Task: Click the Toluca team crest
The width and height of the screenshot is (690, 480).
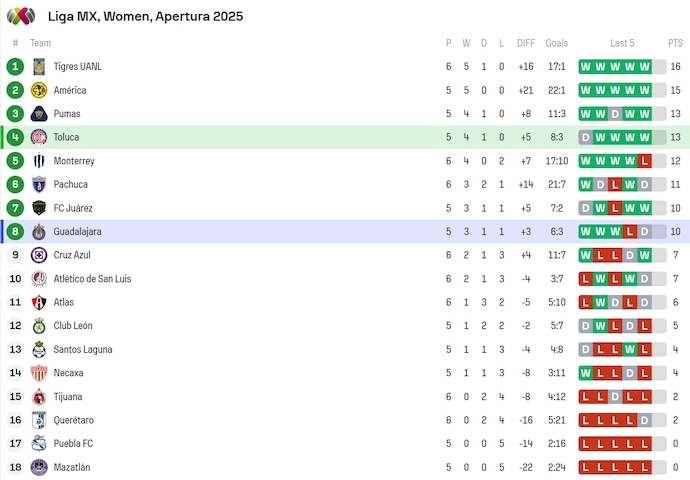Action: tap(39, 137)
